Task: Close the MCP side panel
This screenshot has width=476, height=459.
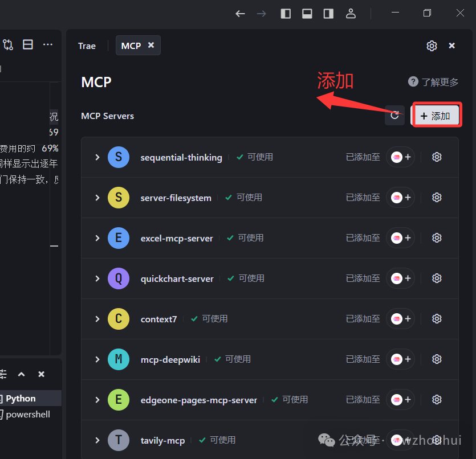Action: (x=451, y=46)
